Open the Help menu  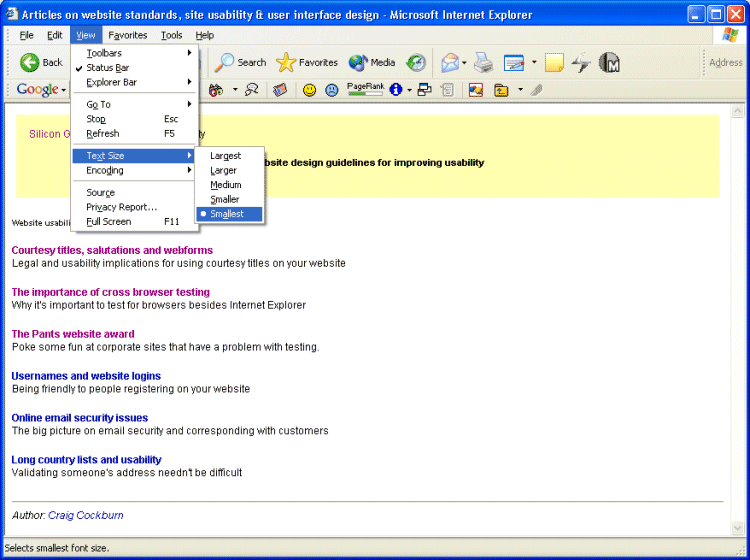[204, 35]
